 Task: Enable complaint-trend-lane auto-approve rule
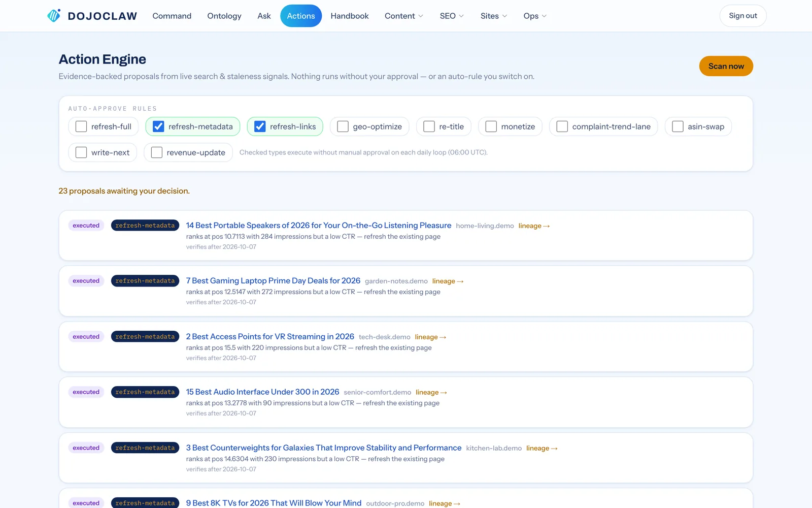(562, 126)
